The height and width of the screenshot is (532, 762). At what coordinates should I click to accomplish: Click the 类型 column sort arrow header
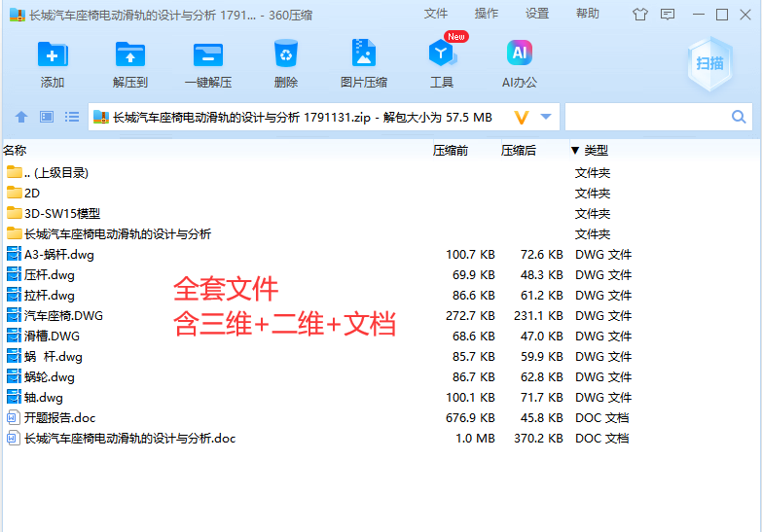click(590, 151)
